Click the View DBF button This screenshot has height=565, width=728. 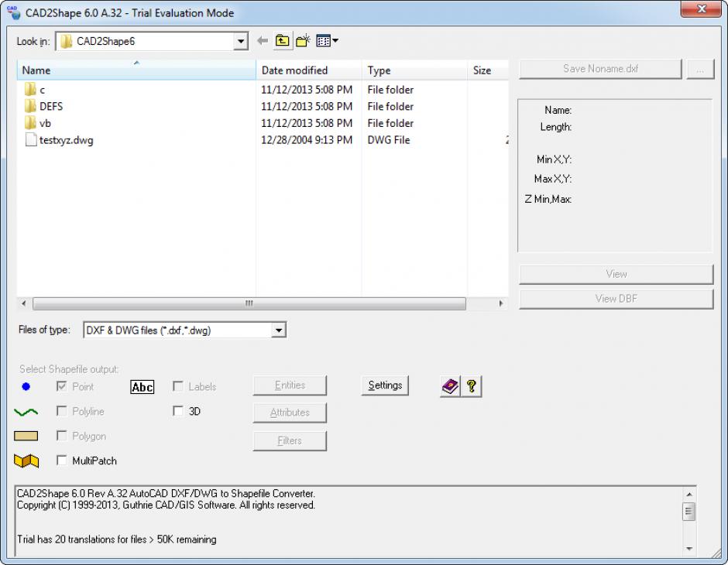point(616,299)
